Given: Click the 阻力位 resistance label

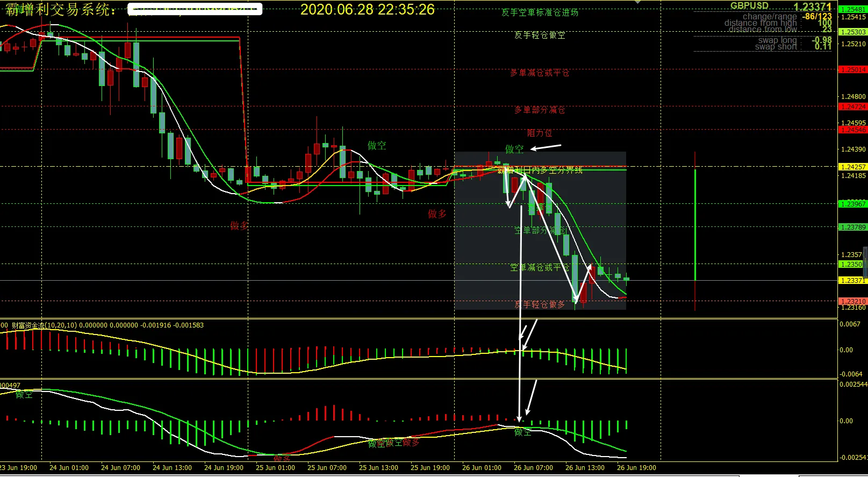Looking at the screenshot, I should [x=540, y=133].
